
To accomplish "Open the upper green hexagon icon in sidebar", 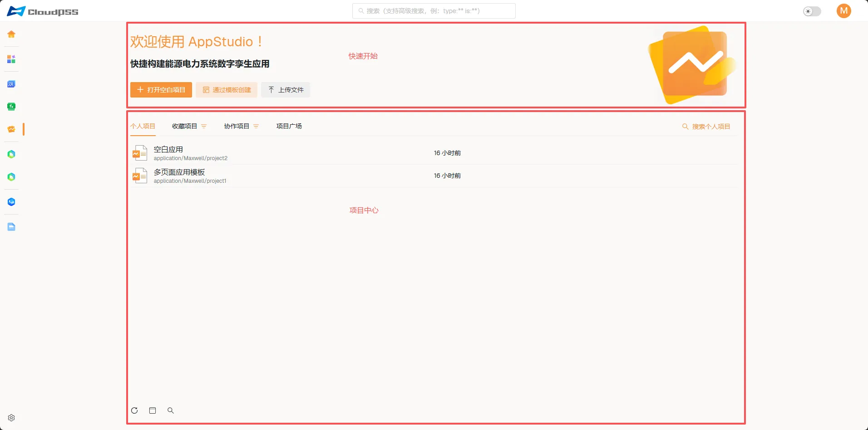I will (11, 154).
